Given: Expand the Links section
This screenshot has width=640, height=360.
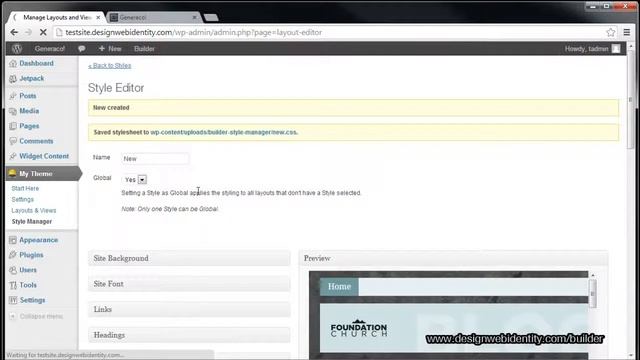Looking at the screenshot, I should pyautogui.click(x=189, y=309).
